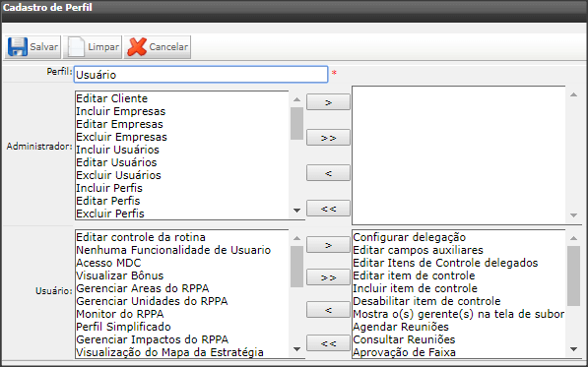Image resolution: width=588 pixels, height=367 pixels.
Task: Click the Limpar blank page icon
Action: pos(76,47)
